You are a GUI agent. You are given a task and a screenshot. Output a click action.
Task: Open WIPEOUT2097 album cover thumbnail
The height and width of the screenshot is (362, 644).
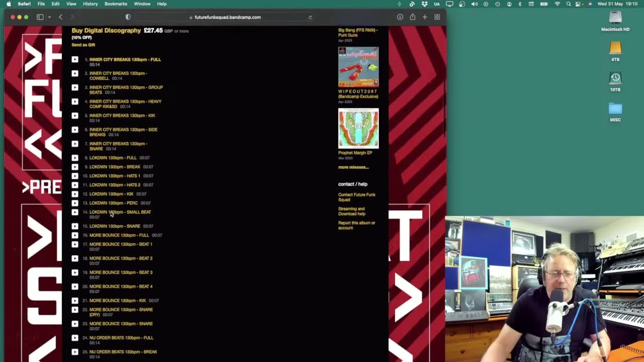pos(358,67)
